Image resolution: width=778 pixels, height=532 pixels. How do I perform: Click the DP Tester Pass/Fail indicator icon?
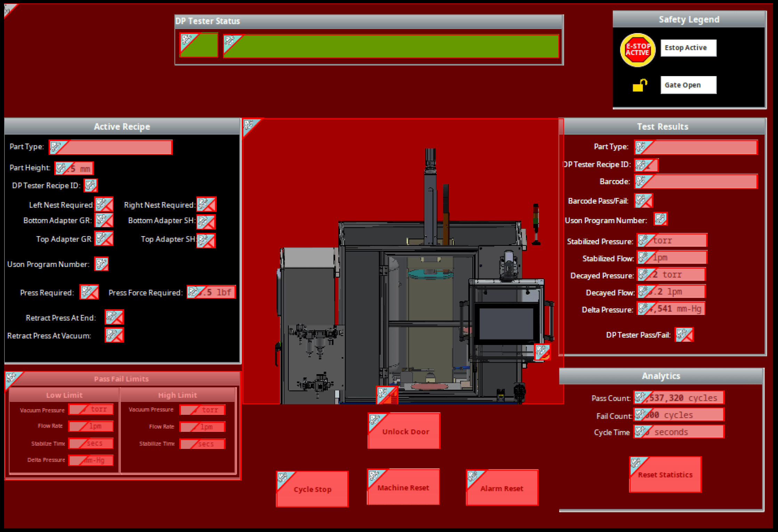[x=684, y=334]
